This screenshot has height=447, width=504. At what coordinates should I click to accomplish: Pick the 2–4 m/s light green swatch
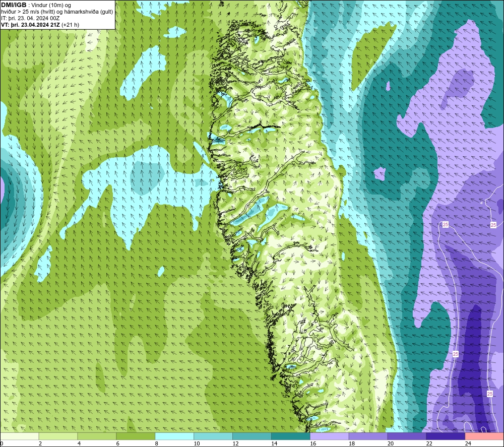coord(58,436)
